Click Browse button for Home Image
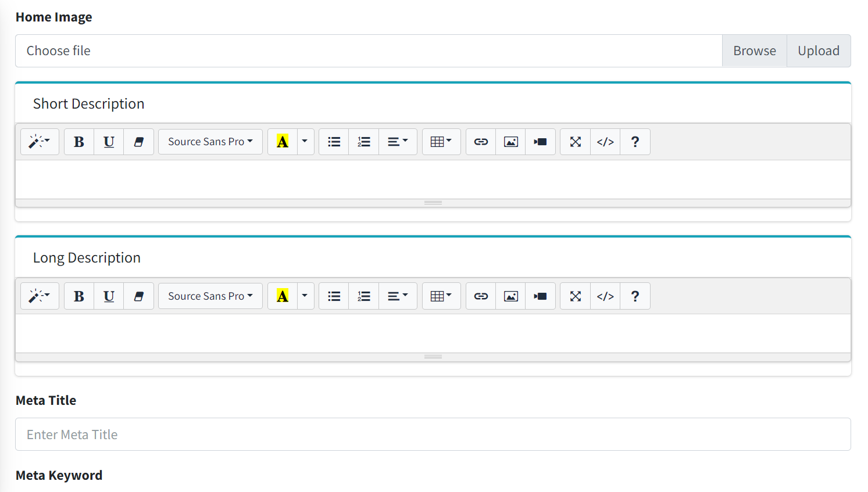 [754, 51]
